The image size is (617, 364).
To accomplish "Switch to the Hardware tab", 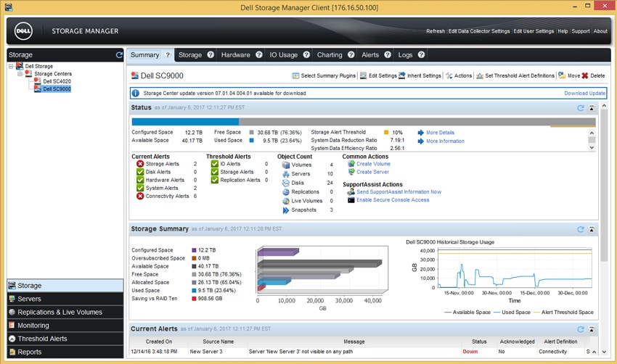I will [235, 55].
